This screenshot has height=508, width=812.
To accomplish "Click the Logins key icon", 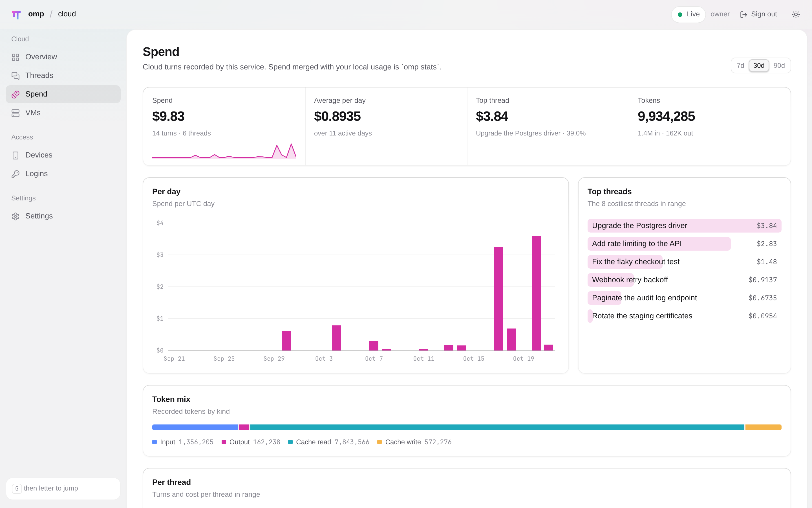I will click(16, 174).
